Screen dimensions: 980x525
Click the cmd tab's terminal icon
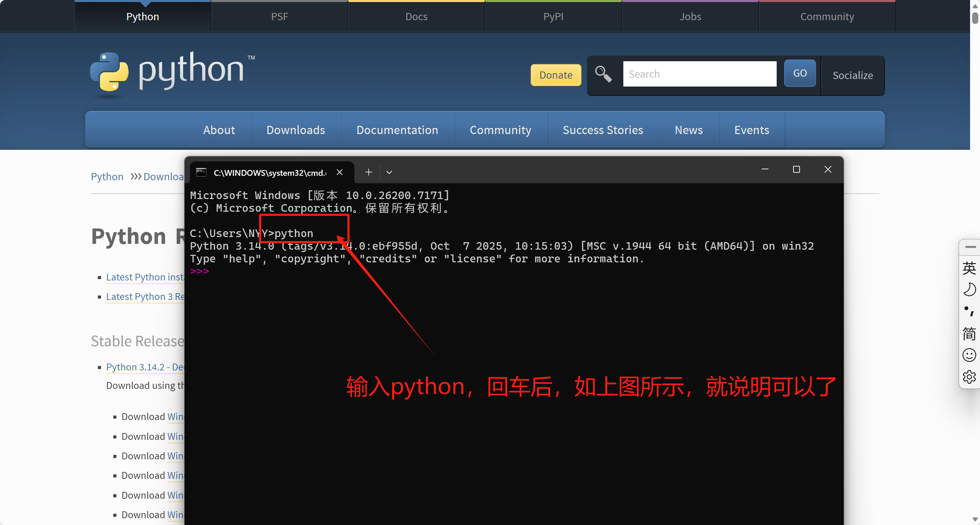pos(201,172)
